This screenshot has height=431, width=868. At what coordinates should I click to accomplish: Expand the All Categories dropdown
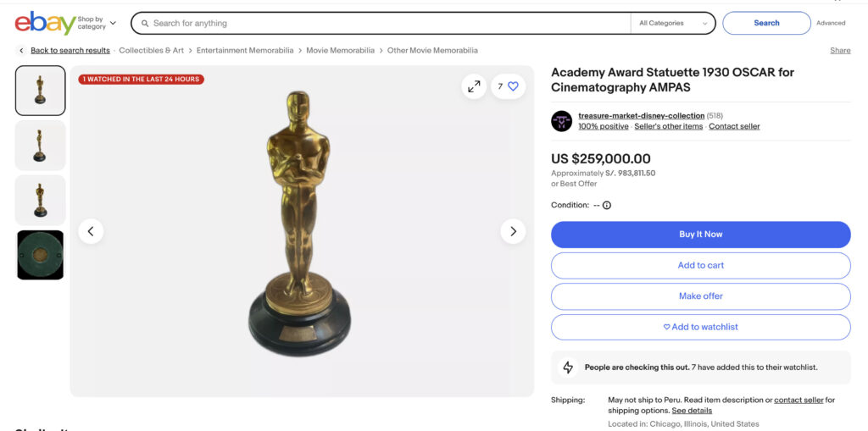pos(673,24)
